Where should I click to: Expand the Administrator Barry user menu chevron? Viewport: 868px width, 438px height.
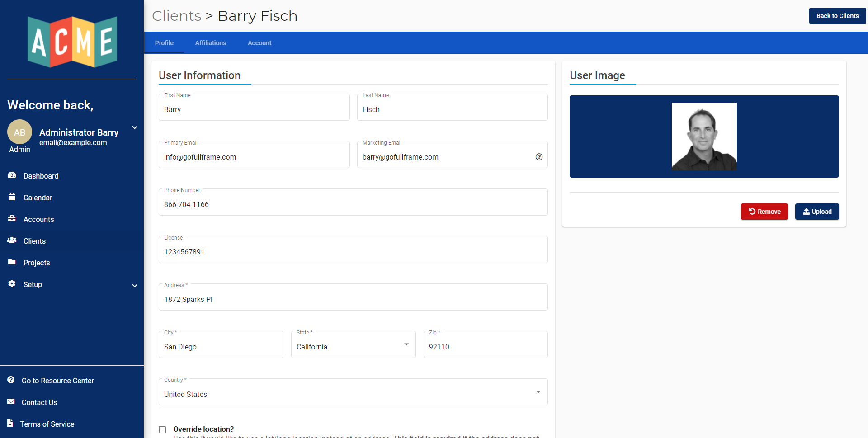135,127
